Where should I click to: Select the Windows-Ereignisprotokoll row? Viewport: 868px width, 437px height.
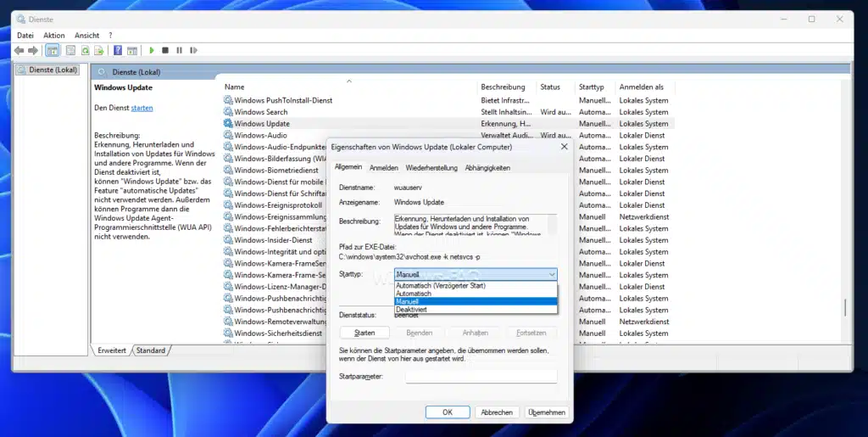pos(275,205)
